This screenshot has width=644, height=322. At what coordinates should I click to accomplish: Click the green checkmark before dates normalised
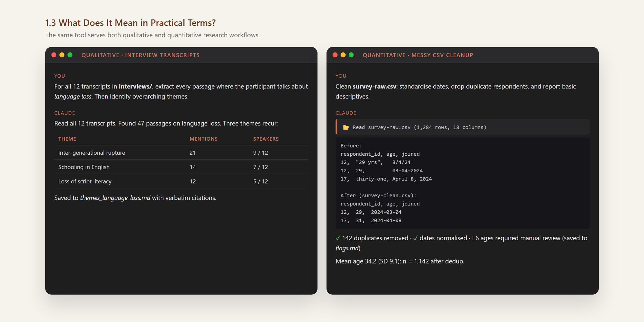415,238
